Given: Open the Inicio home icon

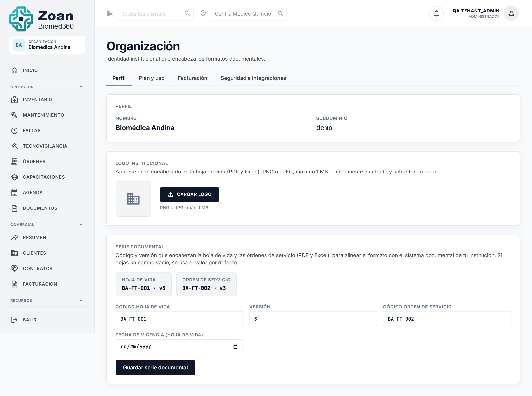Looking at the screenshot, I should [x=15, y=70].
